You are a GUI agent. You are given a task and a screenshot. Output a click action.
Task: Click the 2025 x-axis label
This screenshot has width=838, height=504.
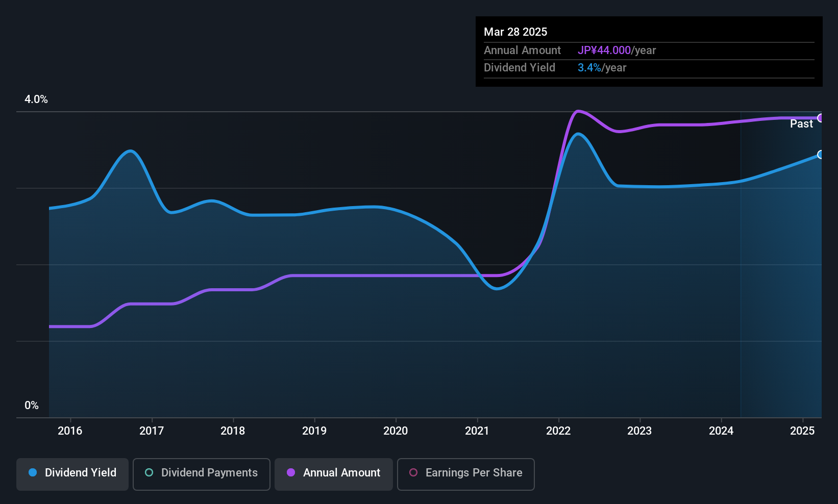click(x=802, y=431)
